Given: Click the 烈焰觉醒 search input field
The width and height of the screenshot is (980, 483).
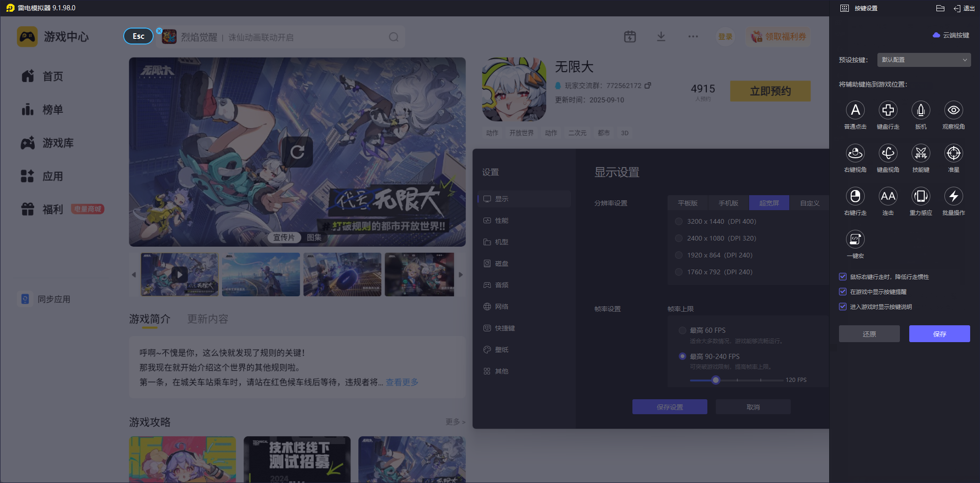Looking at the screenshot, I should [x=281, y=37].
